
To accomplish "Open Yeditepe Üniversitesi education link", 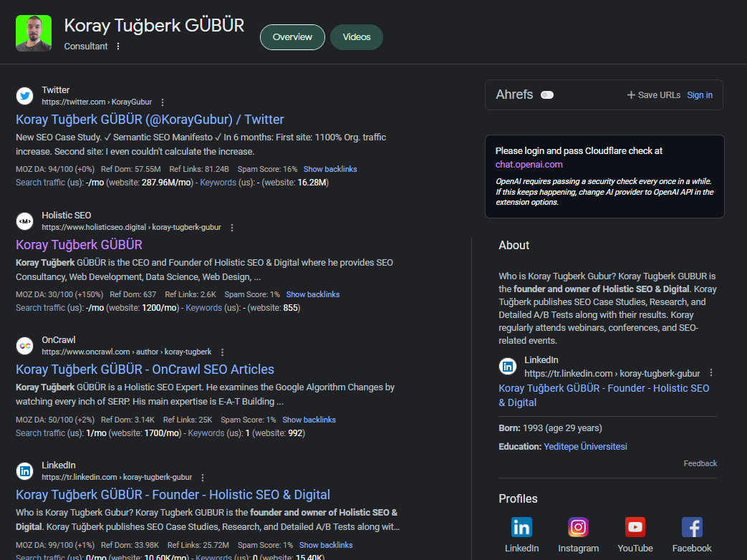I will pyautogui.click(x=585, y=447).
